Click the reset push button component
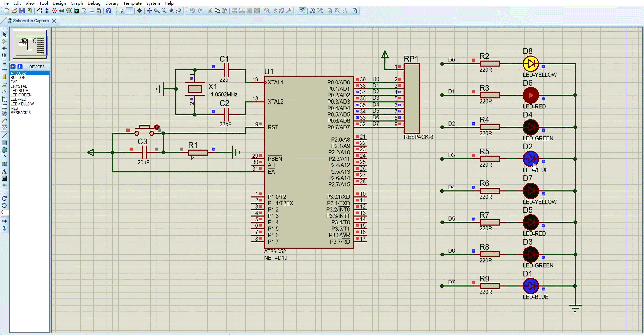 [x=145, y=130]
